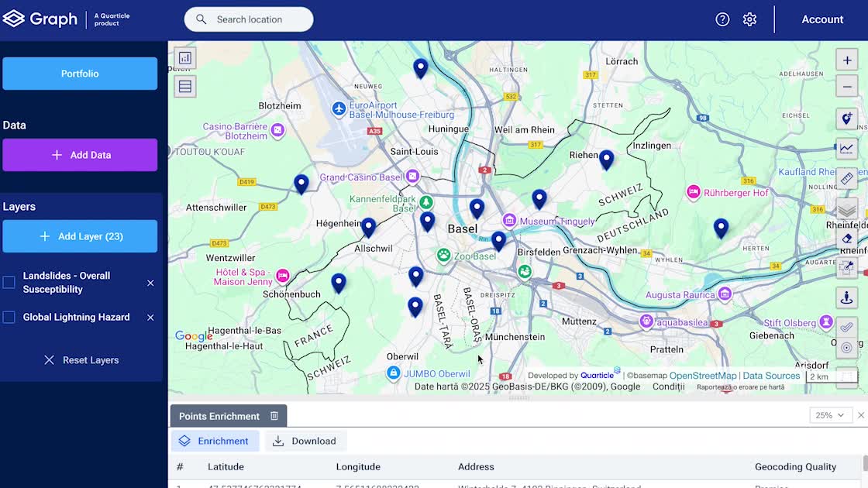Open the settings gear icon

pos(749,19)
